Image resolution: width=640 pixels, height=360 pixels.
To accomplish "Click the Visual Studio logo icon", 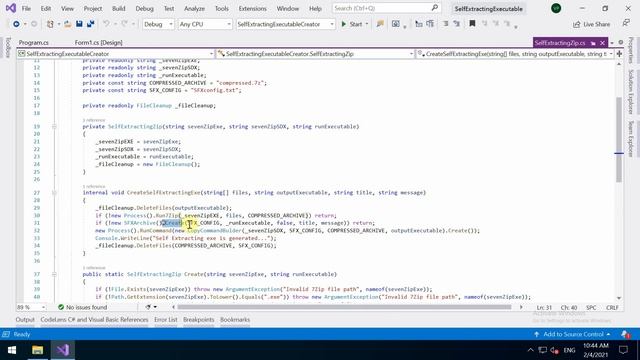I will point(11,8).
